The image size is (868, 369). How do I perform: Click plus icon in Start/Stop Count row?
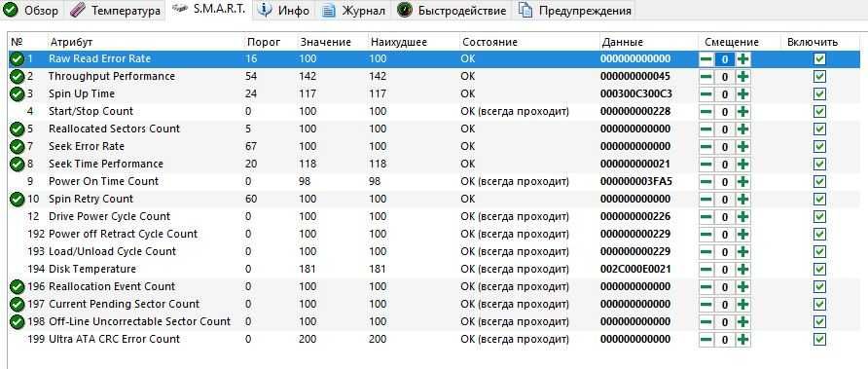(x=742, y=112)
